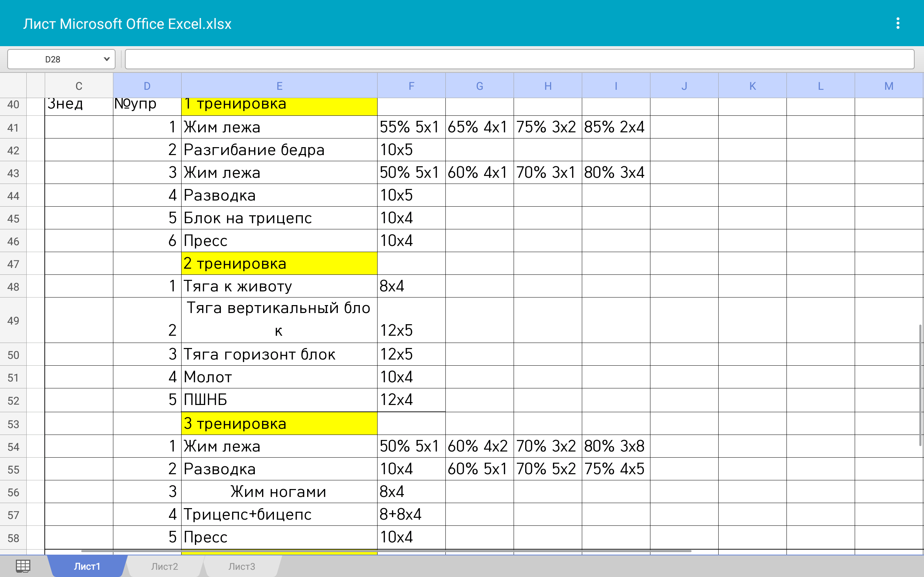
Task: Click the vertical scrollbar thumb
Action: [x=920, y=385]
